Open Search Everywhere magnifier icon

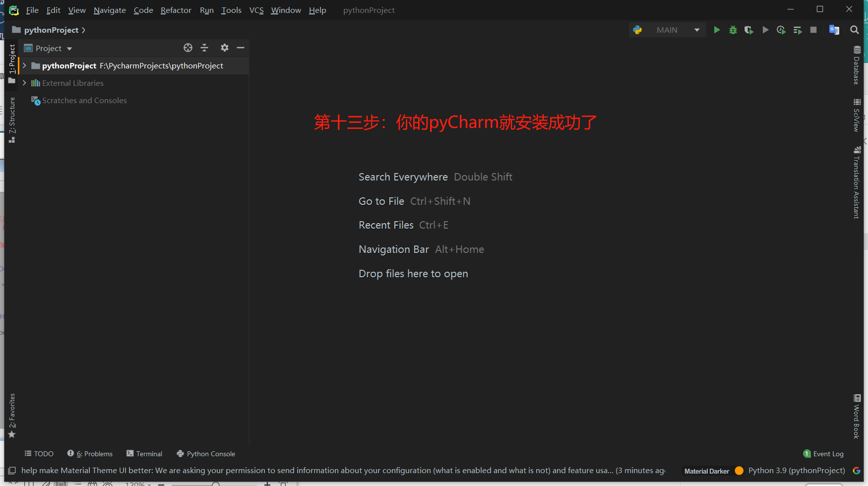click(x=854, y=30)
